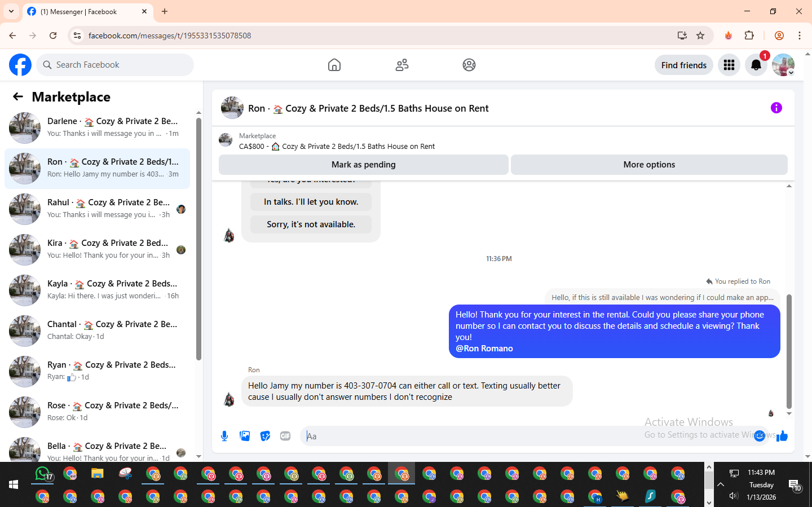Click Mark as pending button

[x=364, y=165]
